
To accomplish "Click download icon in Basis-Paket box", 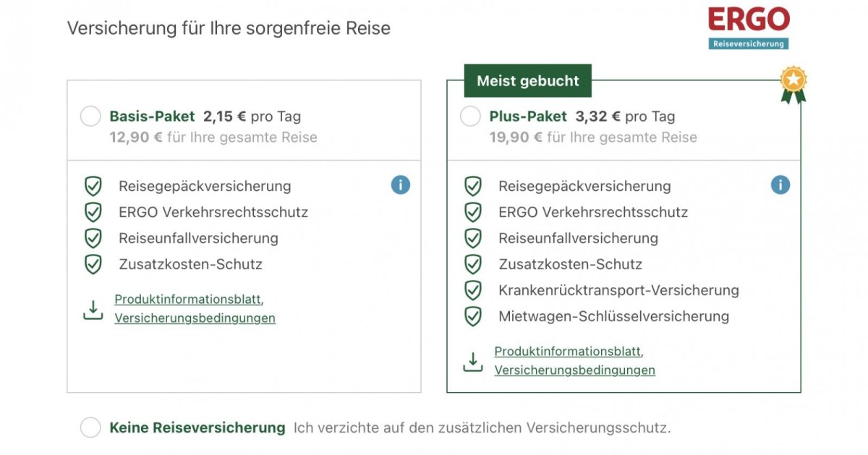I will [x=93, y=310].
